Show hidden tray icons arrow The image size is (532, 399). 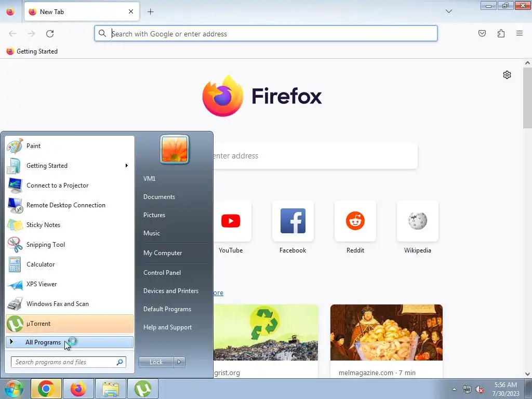click(454, 390)
